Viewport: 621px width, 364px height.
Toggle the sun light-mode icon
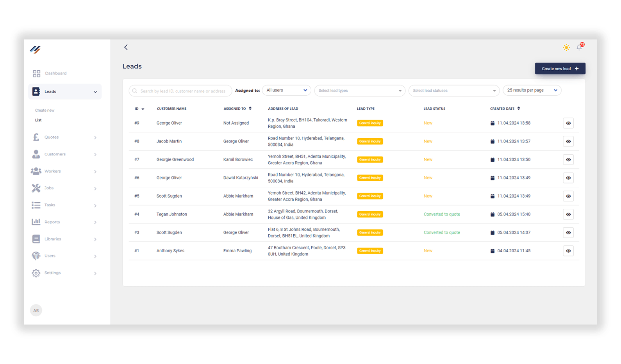[566, 48]
